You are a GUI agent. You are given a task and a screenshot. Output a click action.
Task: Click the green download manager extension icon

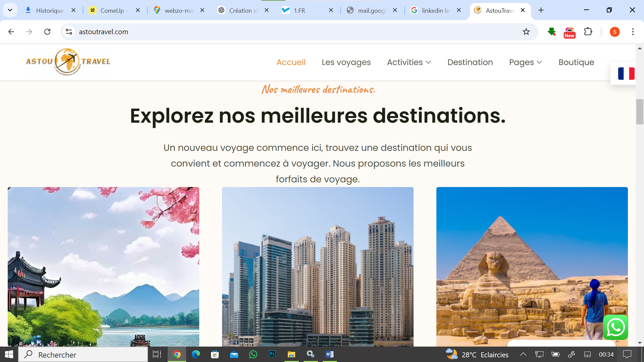coord(551,32)
